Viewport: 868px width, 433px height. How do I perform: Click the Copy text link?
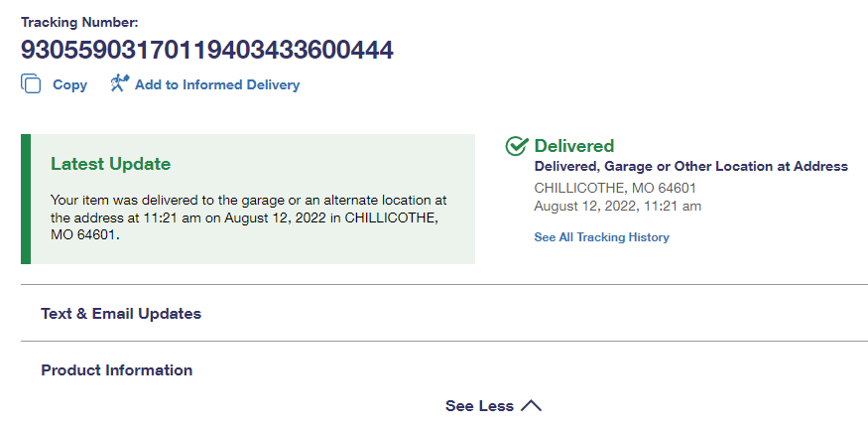(69, 85)
